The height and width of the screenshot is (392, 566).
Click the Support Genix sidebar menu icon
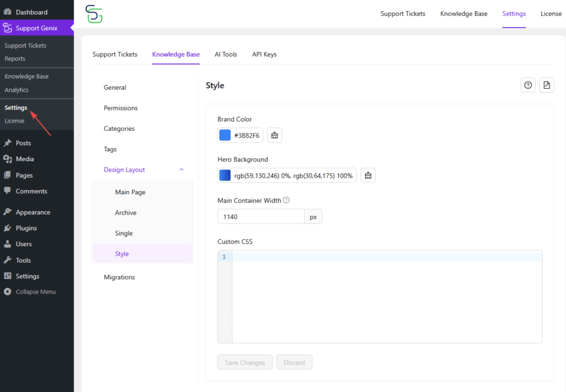point(8,28)
